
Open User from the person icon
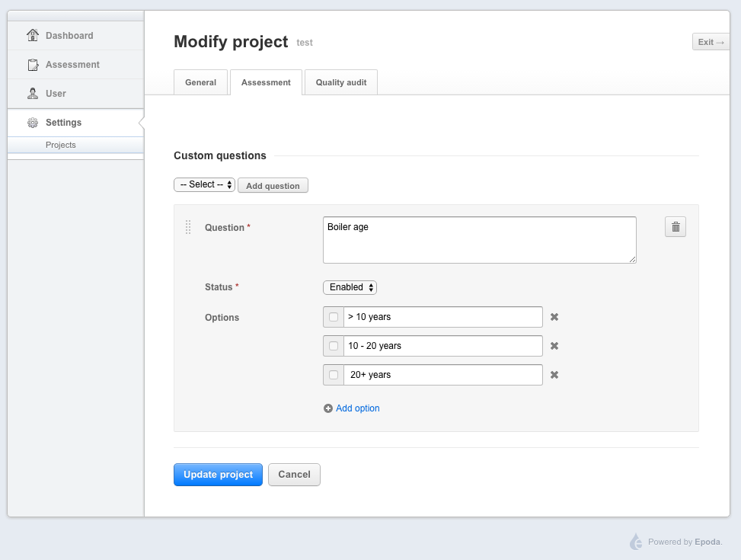(x=33, y=94)
